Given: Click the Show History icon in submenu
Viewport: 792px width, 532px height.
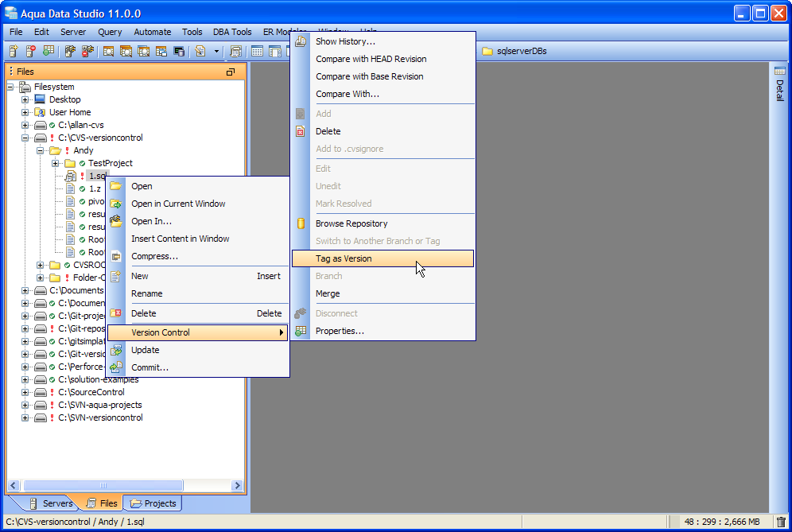Looking at the screenshot, I should click(x=301, y=41).
